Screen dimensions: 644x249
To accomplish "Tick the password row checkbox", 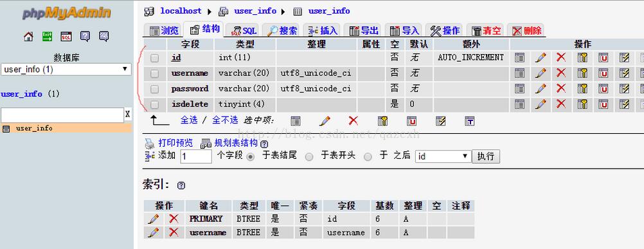I will coord(154,89).
